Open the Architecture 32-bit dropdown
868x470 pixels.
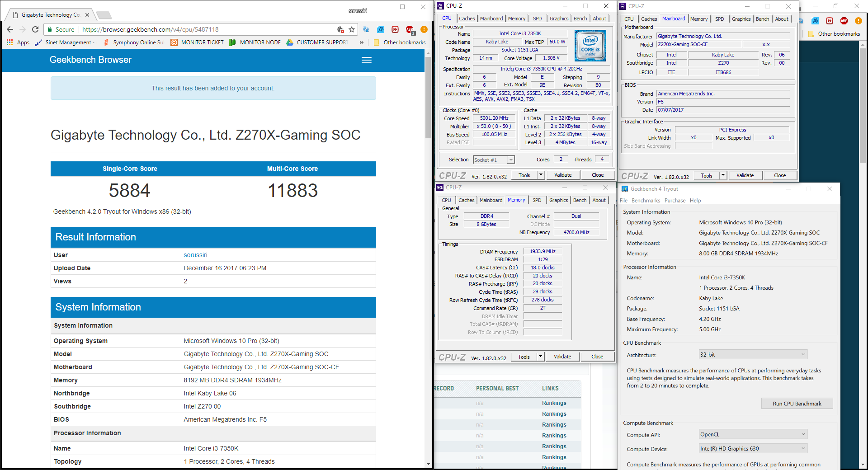(x=753, y=355)
